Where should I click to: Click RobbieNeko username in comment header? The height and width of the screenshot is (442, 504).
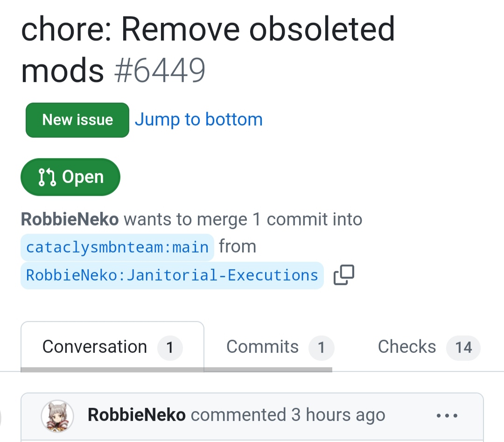tap(136, 415)
